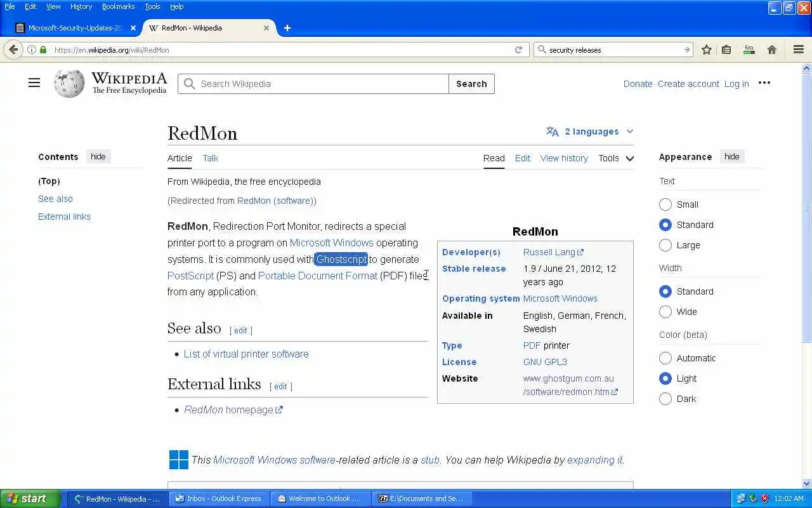Image resolution: width=812 pixels, height=508 pixels.
Task: Switch to Inbox - Outlook Express taskbar item
Action: (x=219, y=498)
